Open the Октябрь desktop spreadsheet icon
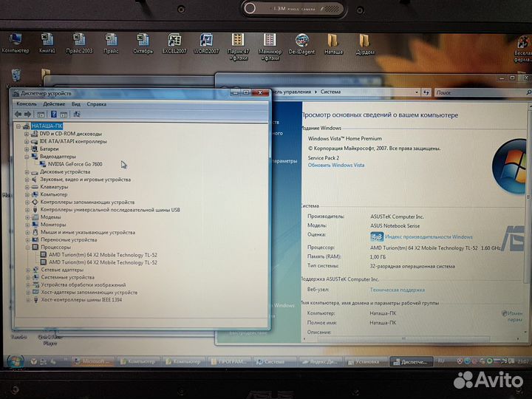The height and width of the screenshot is (399, 532). point(143,44)
